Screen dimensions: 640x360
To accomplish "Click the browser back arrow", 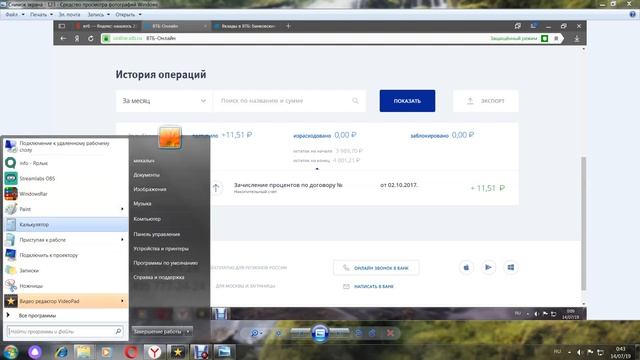I will pyautogui.click(x=63, y=38).
